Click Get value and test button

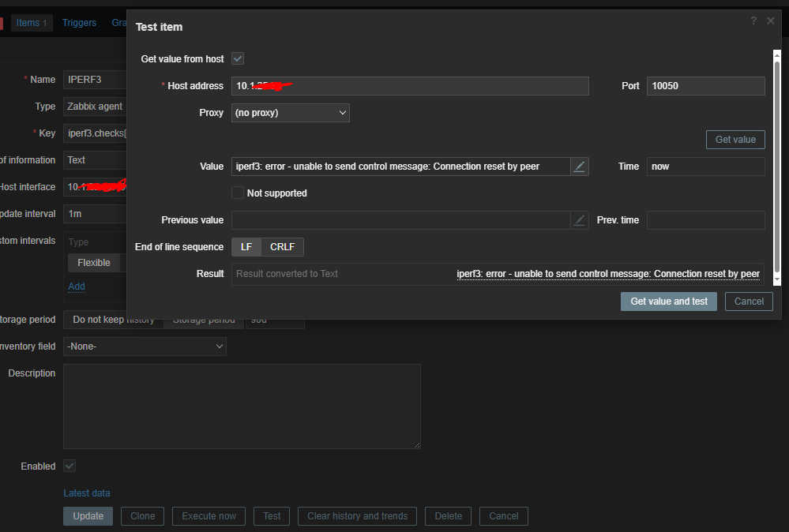pos(669,302)
